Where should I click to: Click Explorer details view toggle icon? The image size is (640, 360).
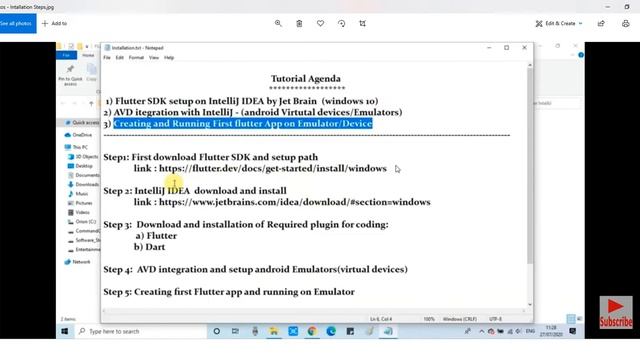point(571,318)
